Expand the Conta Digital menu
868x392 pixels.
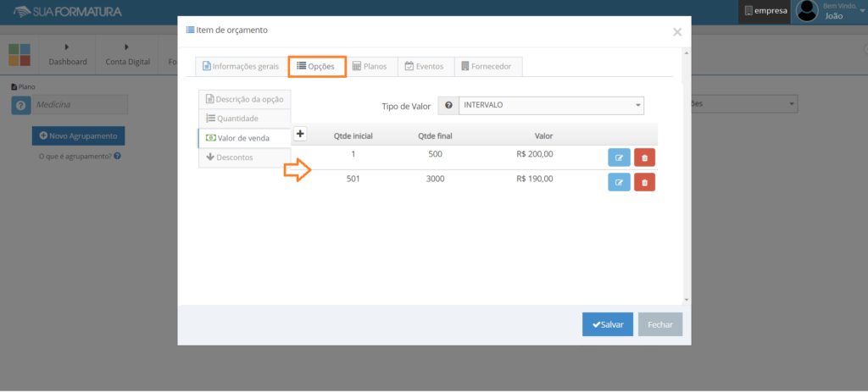(127, 54)
